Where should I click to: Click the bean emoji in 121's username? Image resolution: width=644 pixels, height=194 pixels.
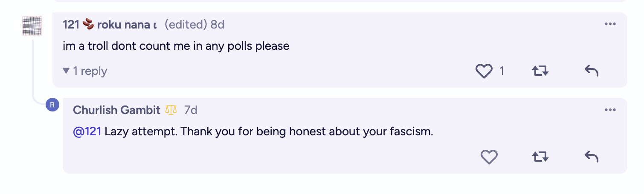coord(88,25)
